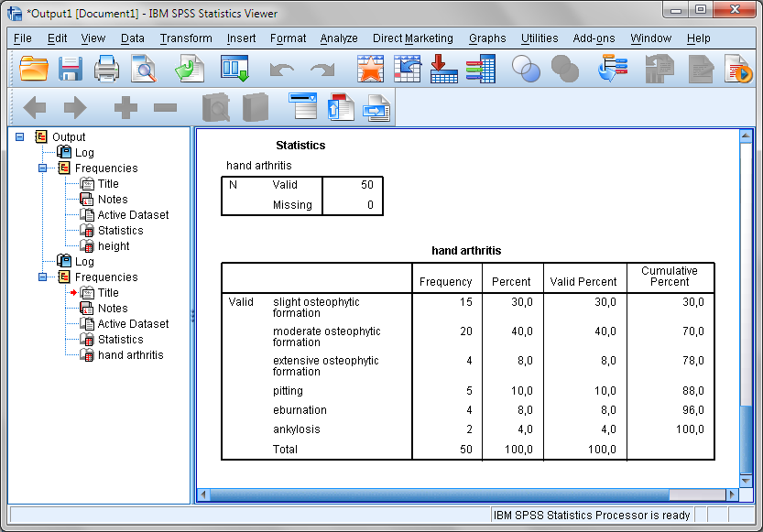
Task: Open the Window menu
Action: [x=650, y=38]
